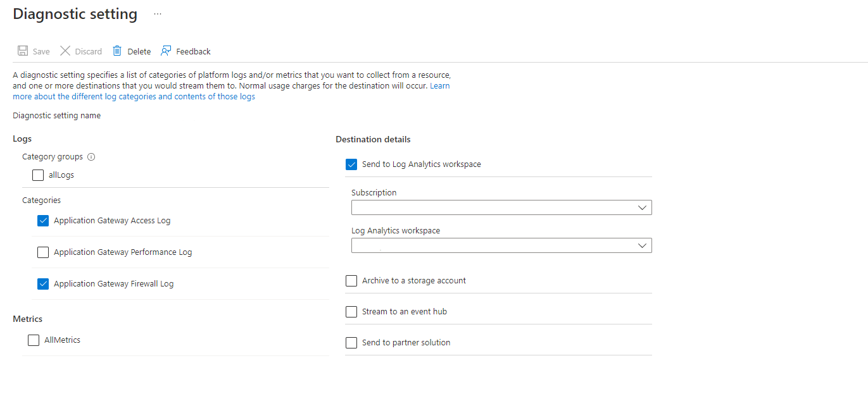The image size is (868, 413).
Task: Open the Log Analytics workspace dropdown
Action: [x=501, y=245]
